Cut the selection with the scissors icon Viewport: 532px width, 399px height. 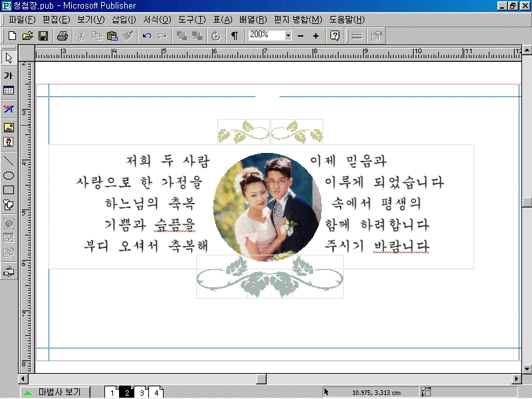coord(81,36)
